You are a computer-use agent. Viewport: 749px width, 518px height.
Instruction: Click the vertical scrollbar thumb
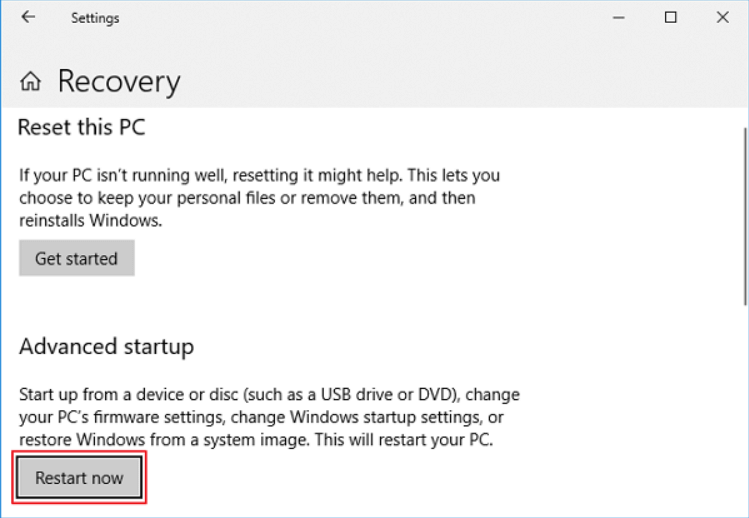[x=745, y=215]
